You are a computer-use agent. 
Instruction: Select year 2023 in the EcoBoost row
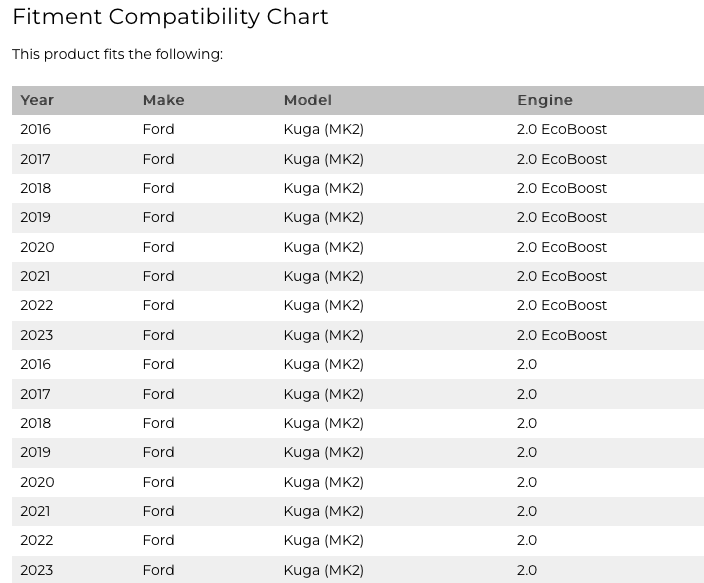tap(36, 335)
